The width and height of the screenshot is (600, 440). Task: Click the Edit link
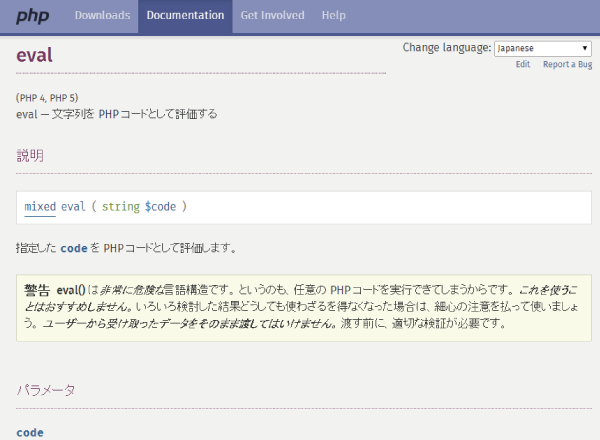pos(523,64)
